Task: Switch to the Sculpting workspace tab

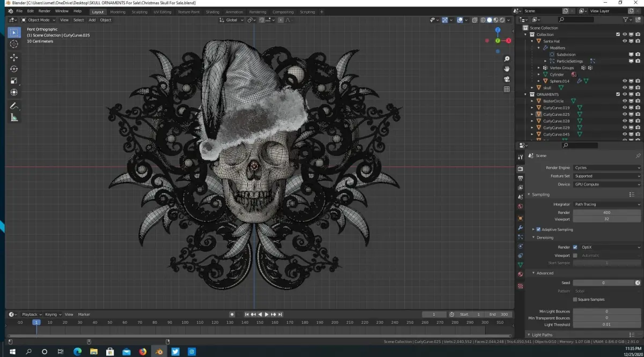Action: click(141, 12)
